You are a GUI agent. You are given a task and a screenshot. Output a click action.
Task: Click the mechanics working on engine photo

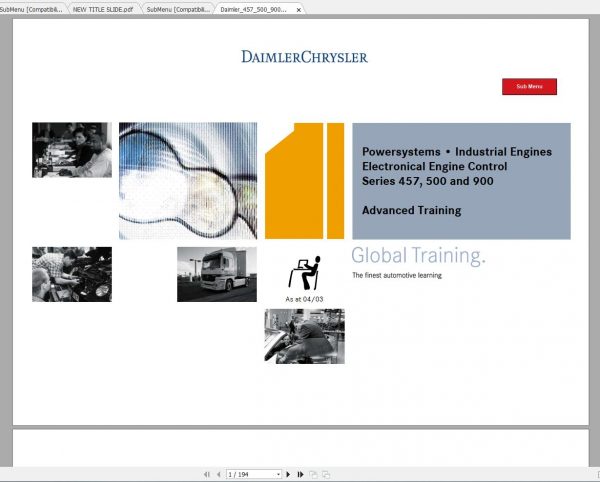pos(72,274)
